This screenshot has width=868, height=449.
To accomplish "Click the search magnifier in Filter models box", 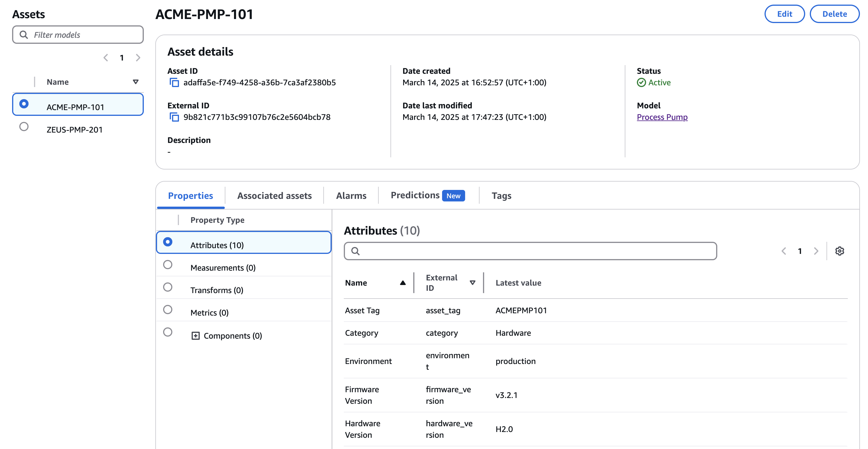I will pyautogui.click(x=24, y=34).
